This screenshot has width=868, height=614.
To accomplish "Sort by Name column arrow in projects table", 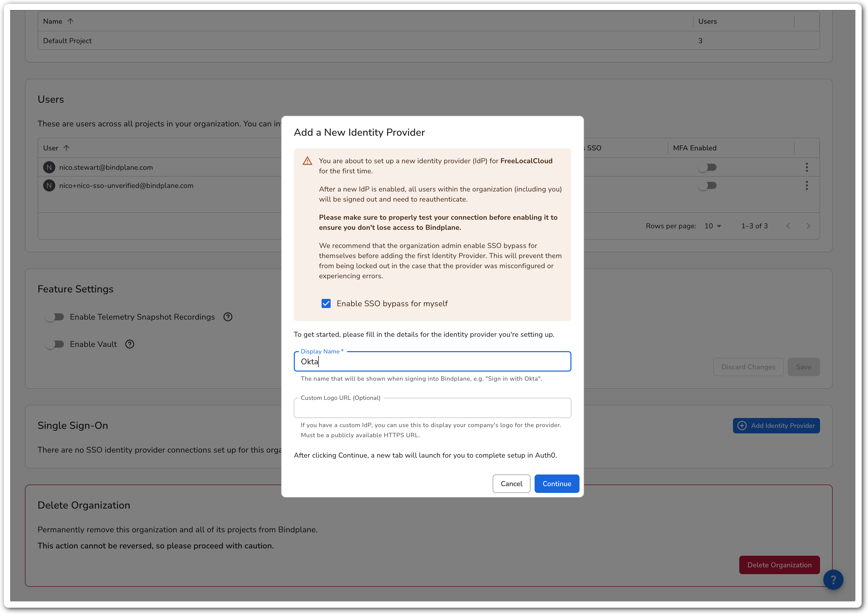I will point(70,21).
